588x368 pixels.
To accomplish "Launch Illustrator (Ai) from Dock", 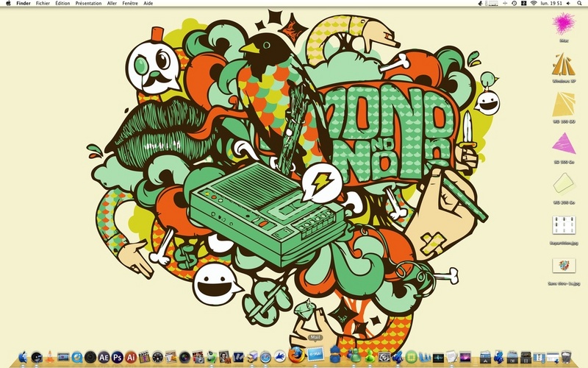I will point(131,357).
